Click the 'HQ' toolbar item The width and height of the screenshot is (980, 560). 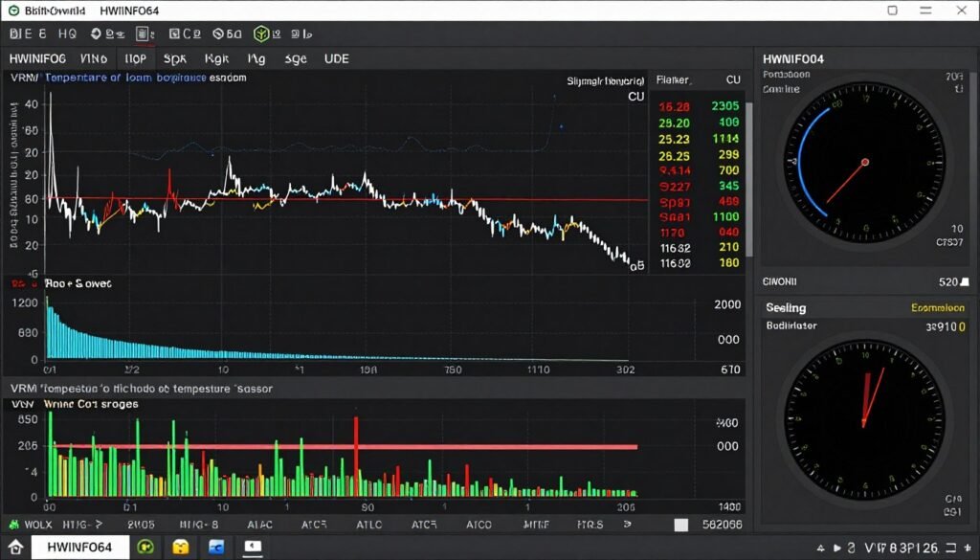point(67,34)
